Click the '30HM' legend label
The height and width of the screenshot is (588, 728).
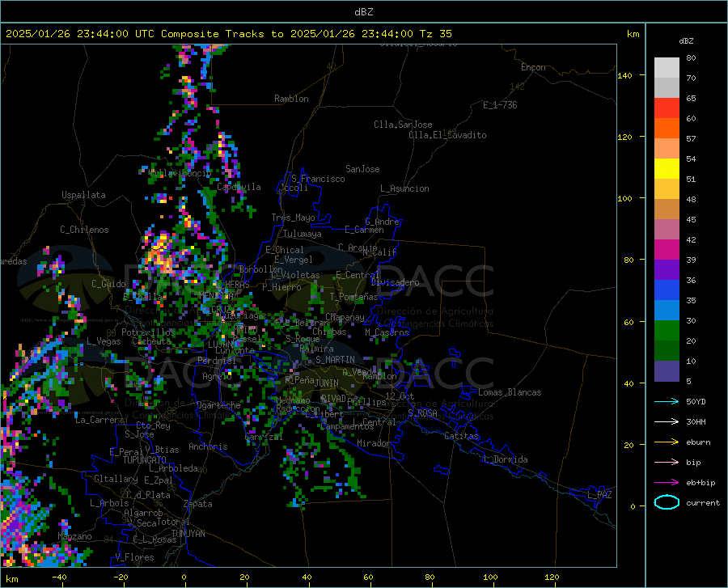696,422
